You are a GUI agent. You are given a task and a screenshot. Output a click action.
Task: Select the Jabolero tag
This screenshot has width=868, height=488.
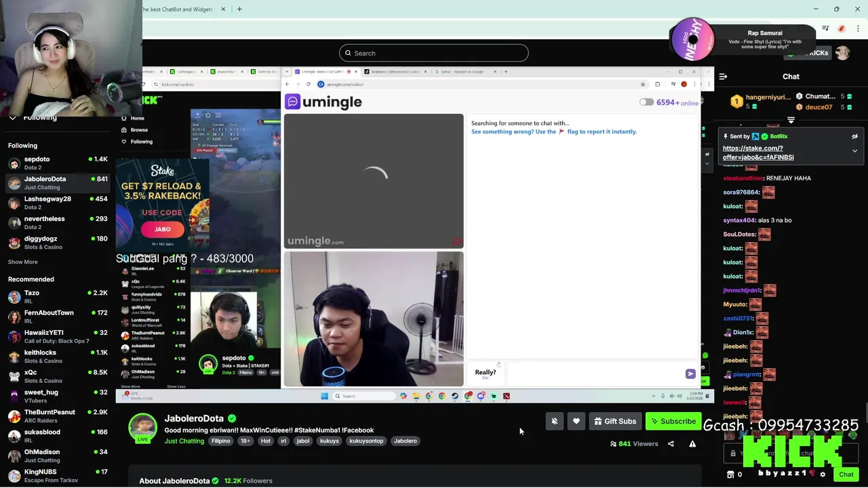[406, 441]
